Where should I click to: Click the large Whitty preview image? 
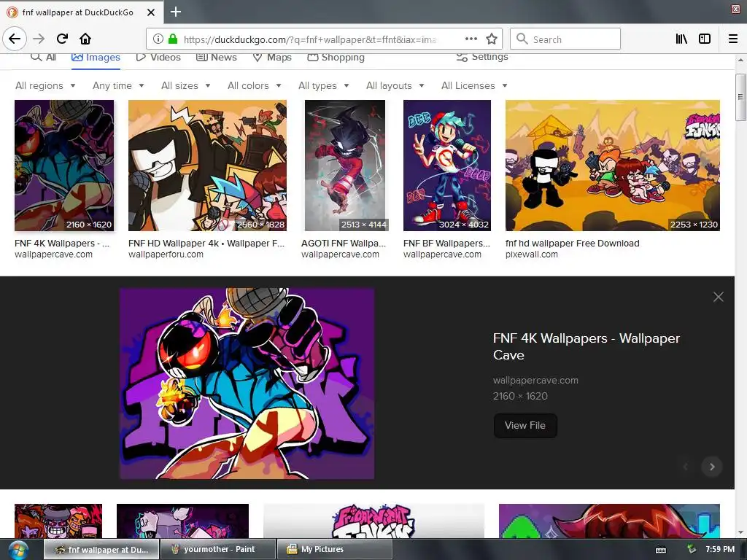247,384
